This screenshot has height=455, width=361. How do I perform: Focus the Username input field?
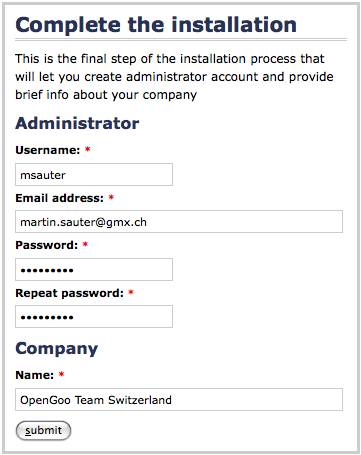pos(94,174)
